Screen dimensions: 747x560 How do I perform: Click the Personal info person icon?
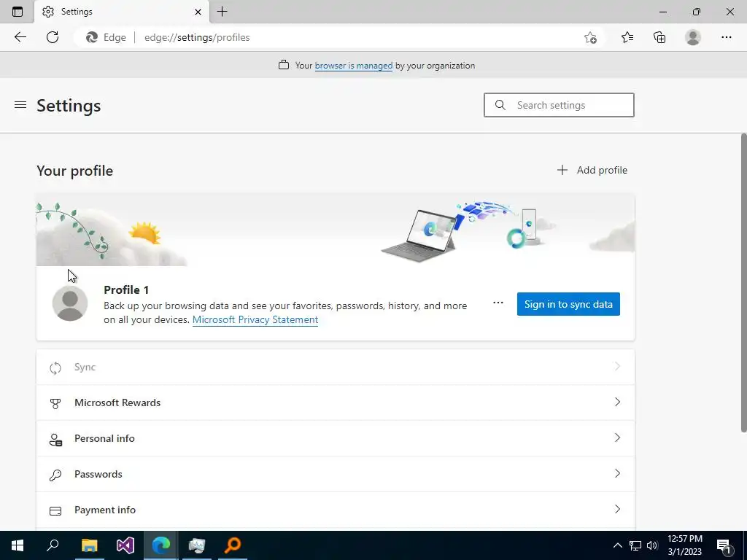(55, 440)
